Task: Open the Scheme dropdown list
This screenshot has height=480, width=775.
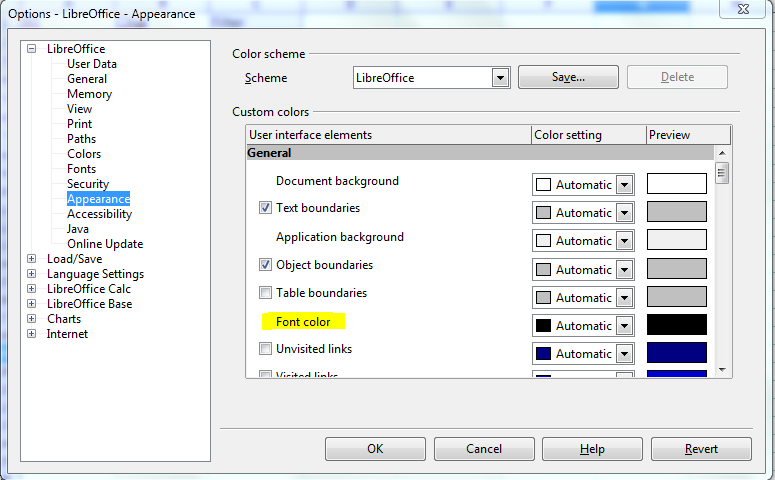Action: click(x=500, y=78)
